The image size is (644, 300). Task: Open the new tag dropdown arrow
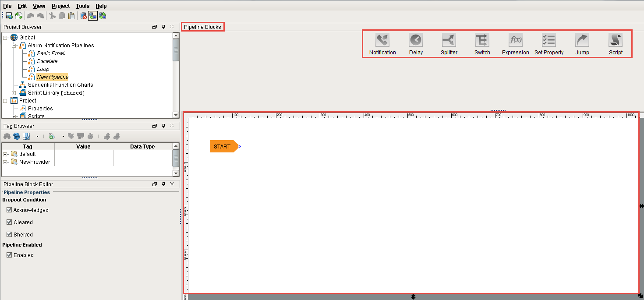(63, 136)
